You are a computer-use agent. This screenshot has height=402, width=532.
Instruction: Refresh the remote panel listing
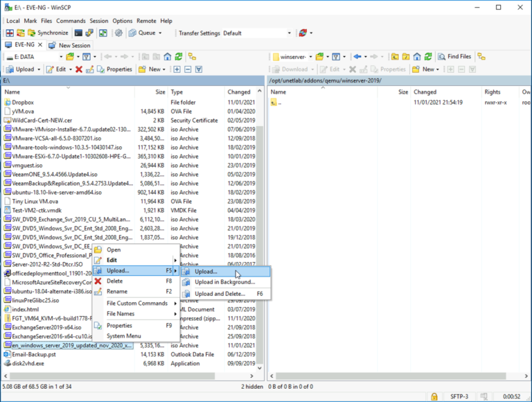428,57
